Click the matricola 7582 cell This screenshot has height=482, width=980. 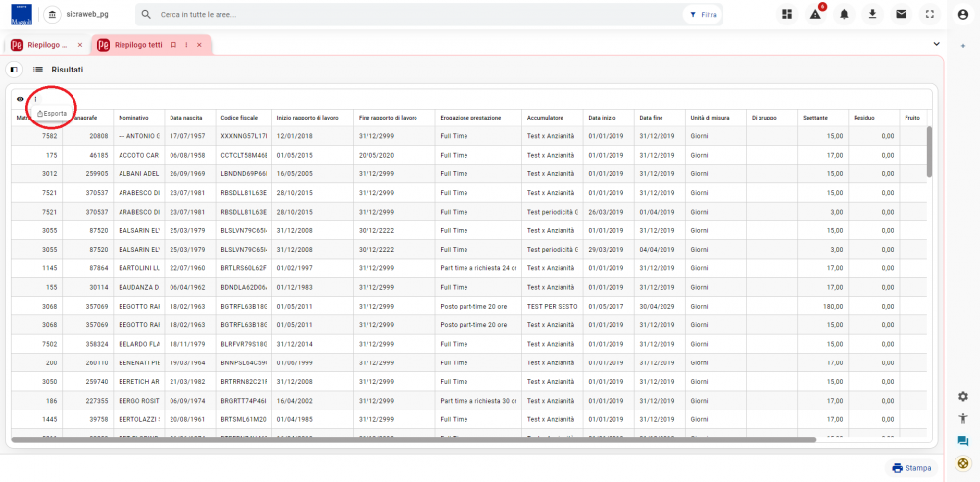click(x=37, y=135)
